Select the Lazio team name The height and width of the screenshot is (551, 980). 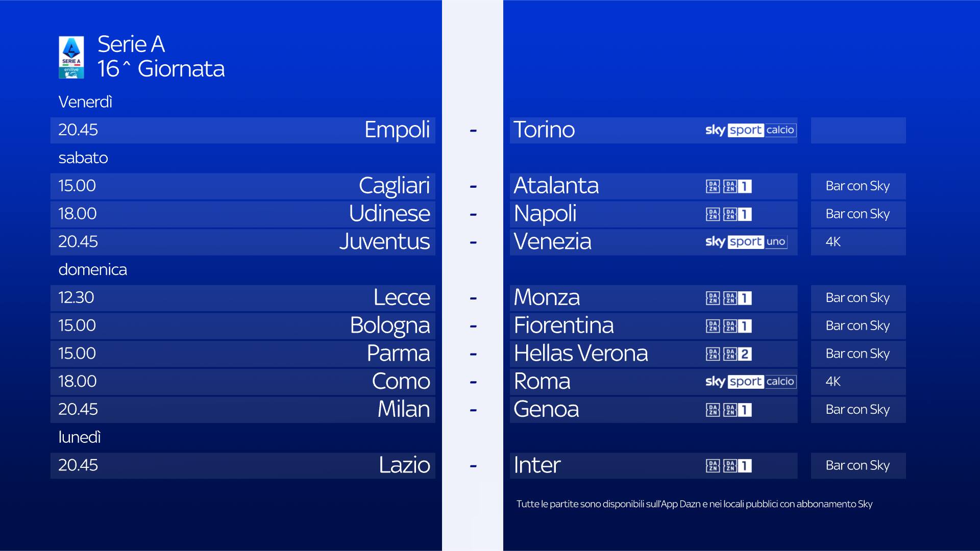pos(404,465)
